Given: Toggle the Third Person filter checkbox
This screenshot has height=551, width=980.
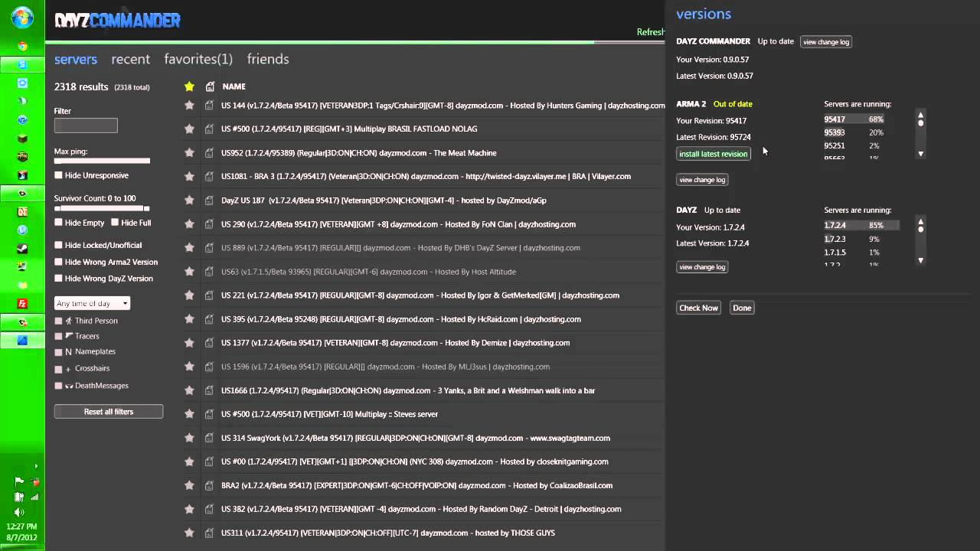Looking at the screenshot, I should (x=58, y=321).
